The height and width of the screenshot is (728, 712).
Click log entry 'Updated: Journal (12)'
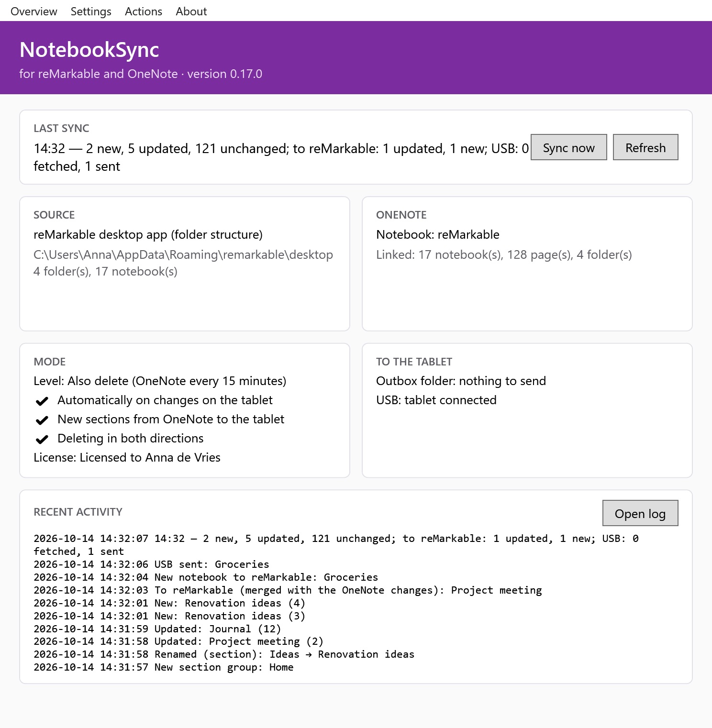tap(157, 629)
